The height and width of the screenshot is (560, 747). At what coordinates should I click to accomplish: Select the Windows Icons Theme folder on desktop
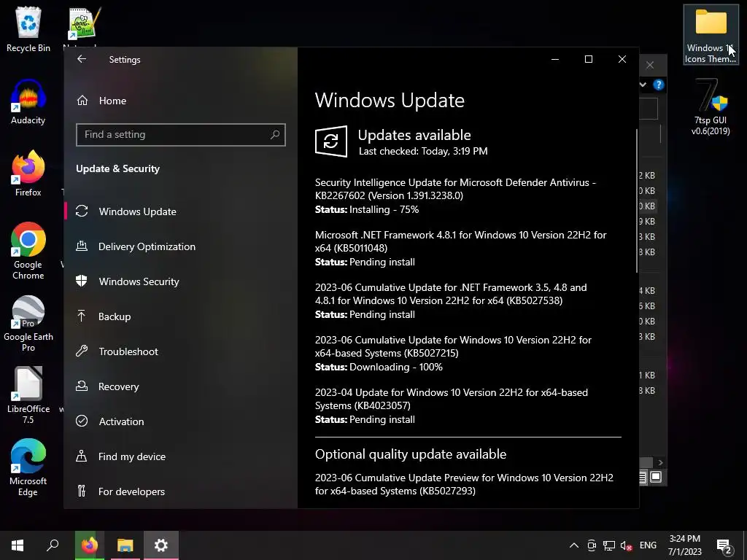coord(711,35)
